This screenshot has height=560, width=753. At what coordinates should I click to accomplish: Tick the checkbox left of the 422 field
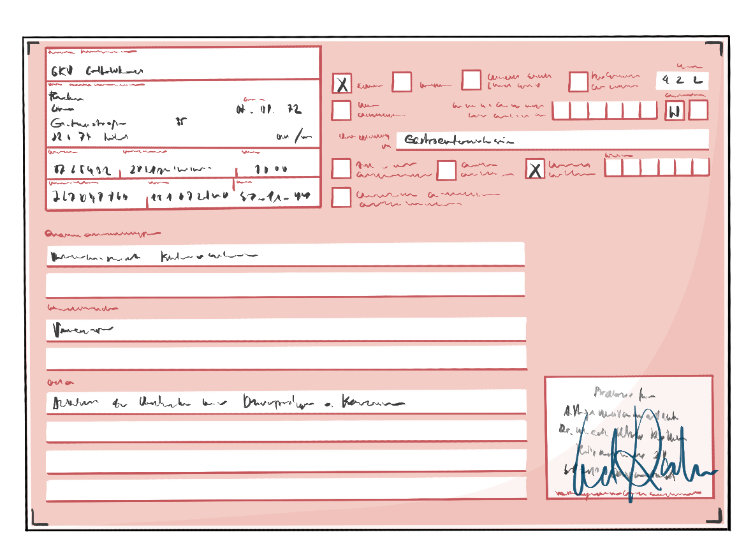click(x=578, y=82)
